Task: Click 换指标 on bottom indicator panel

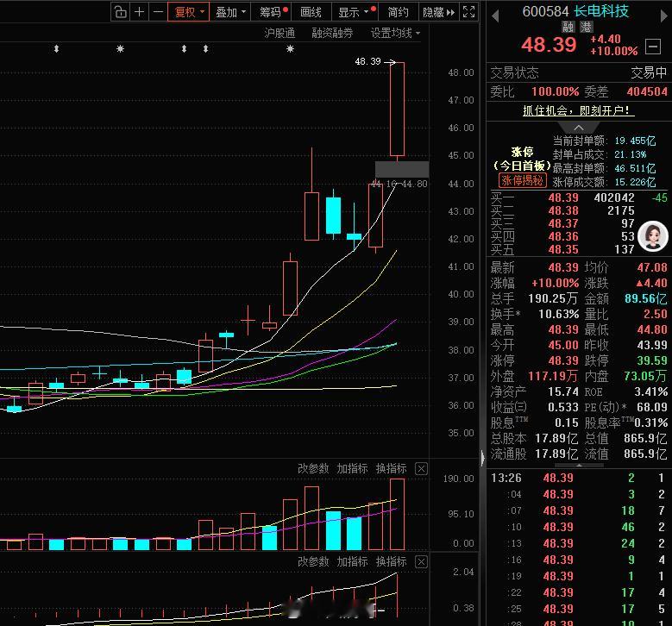Action: [391, 561]
